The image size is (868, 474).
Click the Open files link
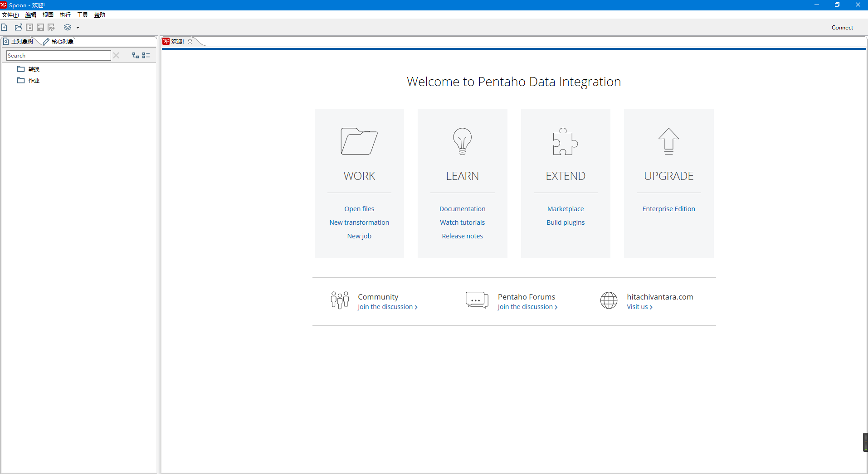point(359,209)
